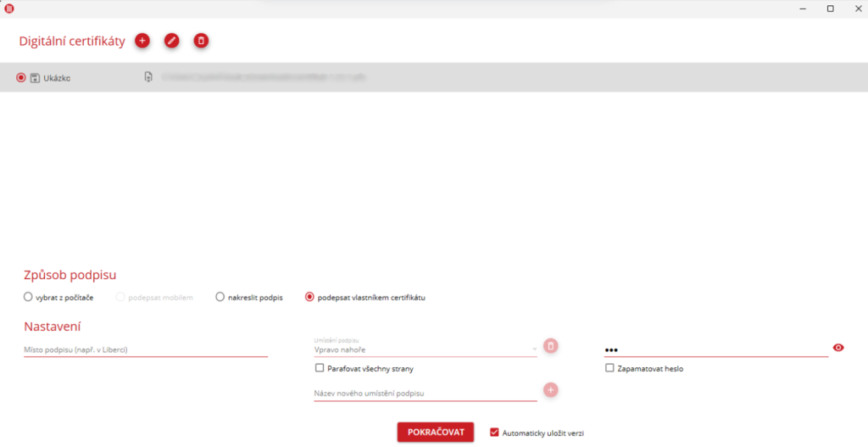
Task: Click the red app icon in title bar
Action: coord(9,8)
